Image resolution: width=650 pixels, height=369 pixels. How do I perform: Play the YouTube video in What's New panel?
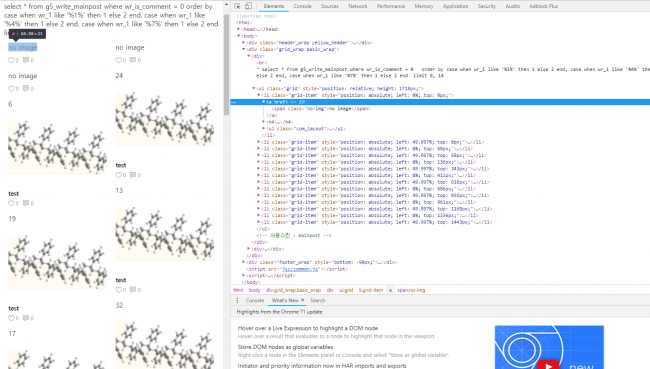(x=548, y=365)
